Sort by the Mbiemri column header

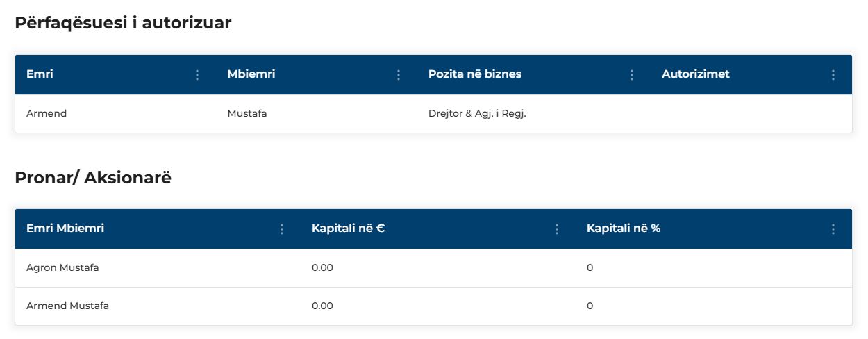point(251,74)
